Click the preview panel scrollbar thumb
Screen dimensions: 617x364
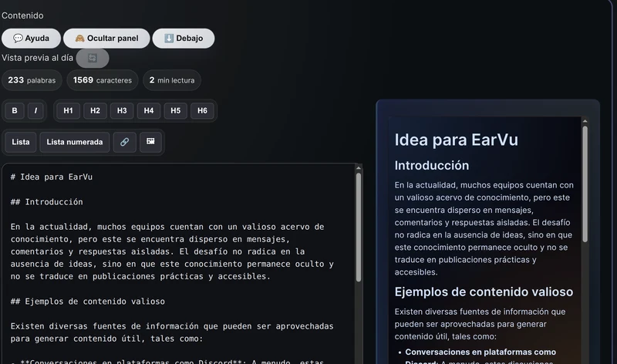[x=585, y=184]
